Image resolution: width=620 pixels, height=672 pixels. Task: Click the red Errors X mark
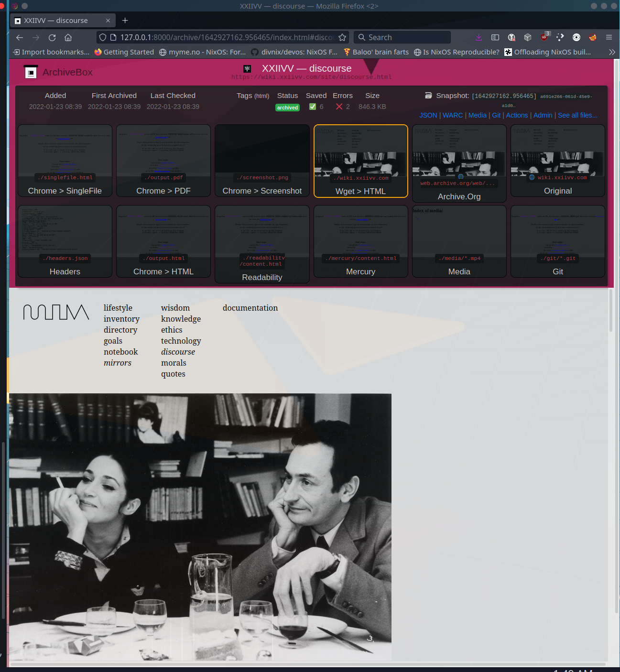[x=339, y=107]
